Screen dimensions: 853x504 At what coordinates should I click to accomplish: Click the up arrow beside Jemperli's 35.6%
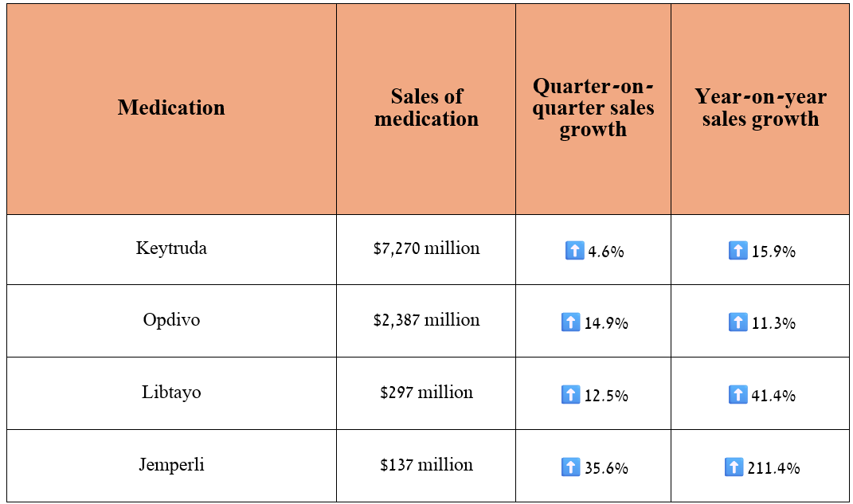tap(570, 467)
